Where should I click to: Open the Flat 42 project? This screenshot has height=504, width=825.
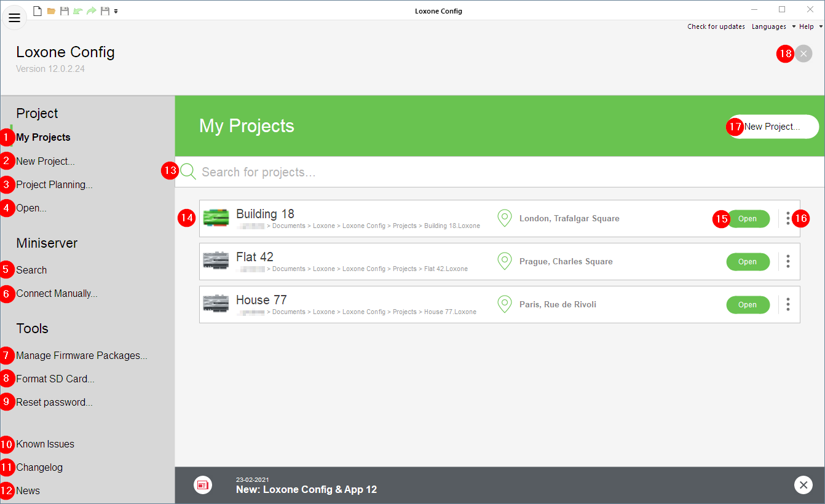pos(748,261)
